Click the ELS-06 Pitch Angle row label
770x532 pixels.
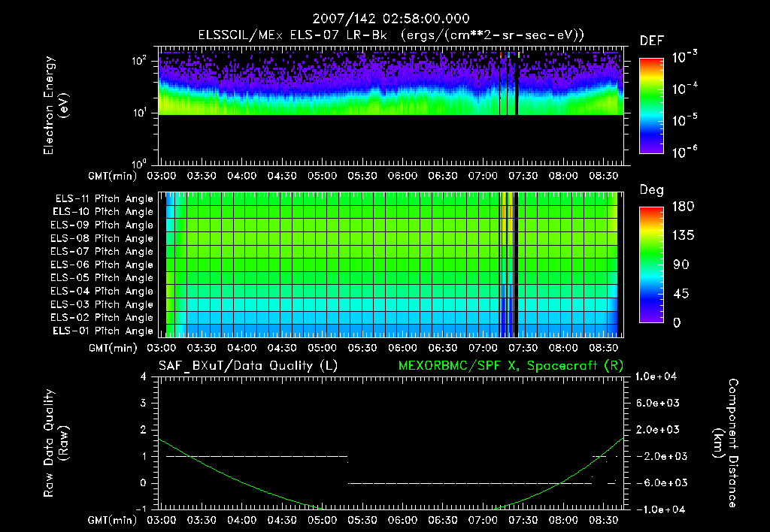click(102, 265)
